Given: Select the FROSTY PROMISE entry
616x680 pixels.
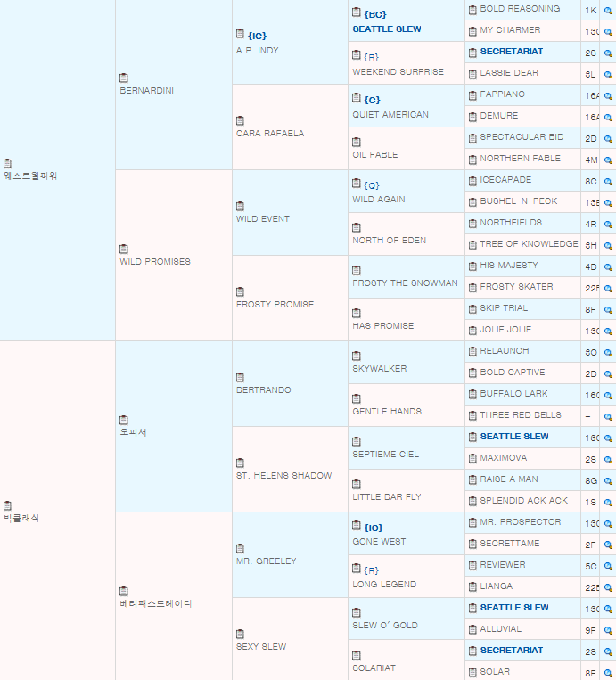Looking at the screenshot, I should click(275, 305).
